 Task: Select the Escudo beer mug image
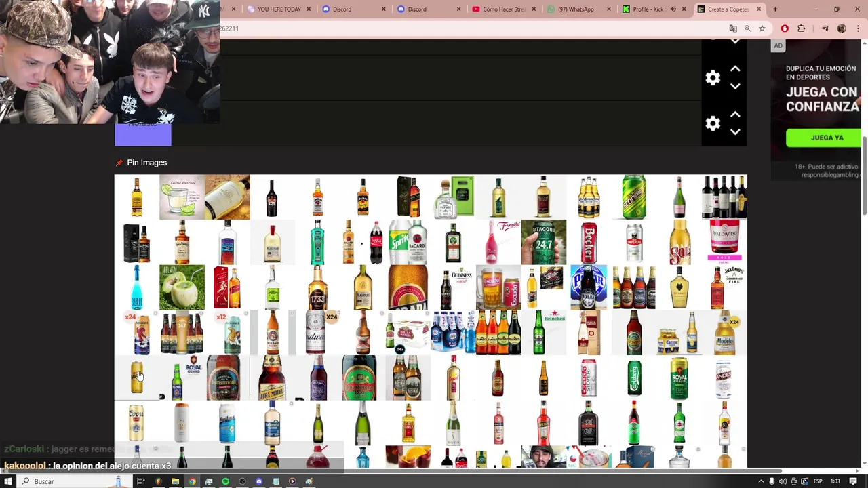(x=498, y=287)
